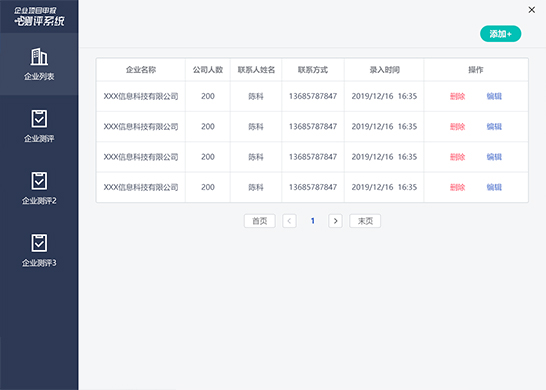Select the 企业测评 sidebar label

tap(39, 139)
